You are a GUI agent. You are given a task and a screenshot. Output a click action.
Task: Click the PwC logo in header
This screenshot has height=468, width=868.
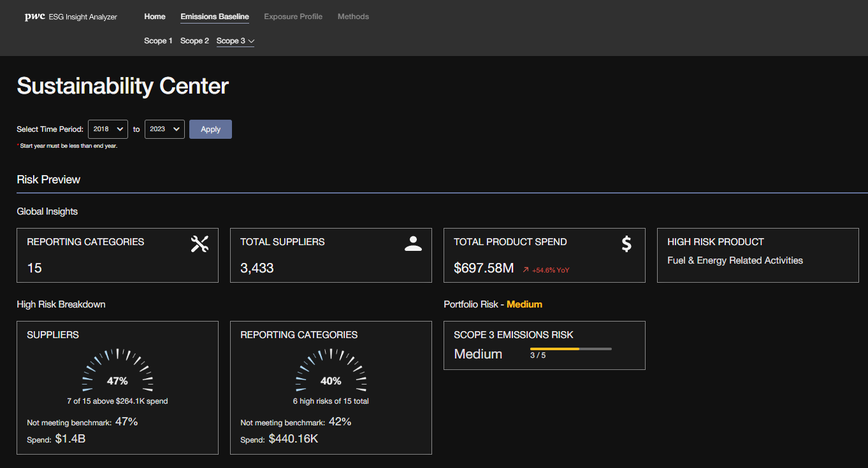(x=34, y=17)
